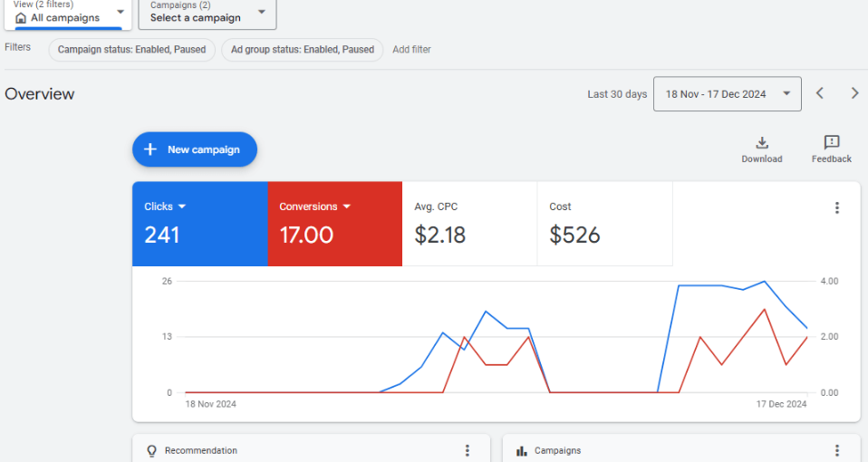Open the date range picker 18 Nov - 17 Dec 2024

727,94
